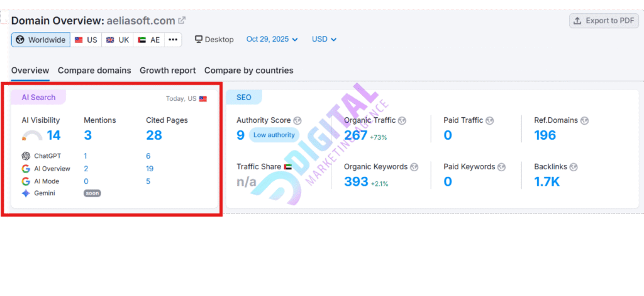Image resolution: width=644 pixels, height=296 pixels.
Task: Switch region to UK
Action: coord(118,40)
